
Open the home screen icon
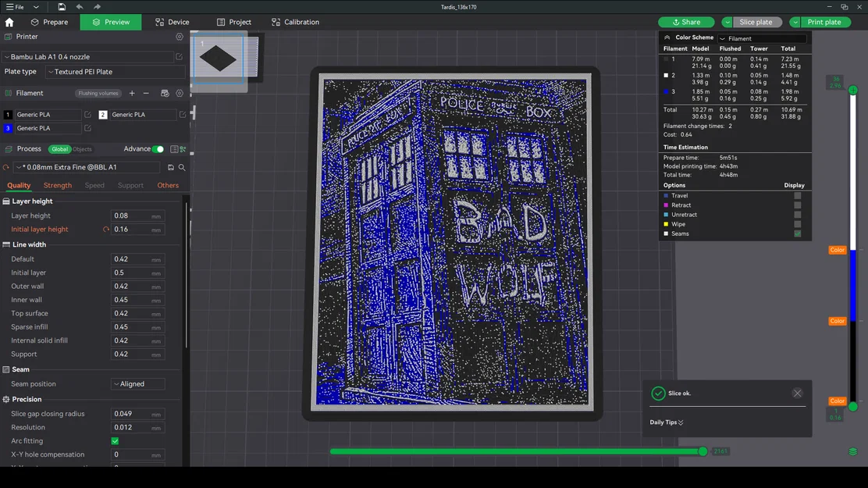coord(9,22)
